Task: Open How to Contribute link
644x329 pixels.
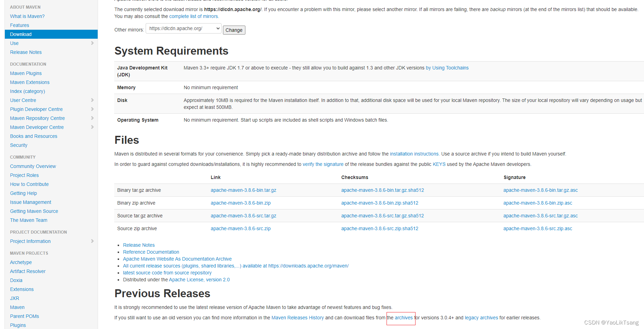Action: [x=29, y=184]
